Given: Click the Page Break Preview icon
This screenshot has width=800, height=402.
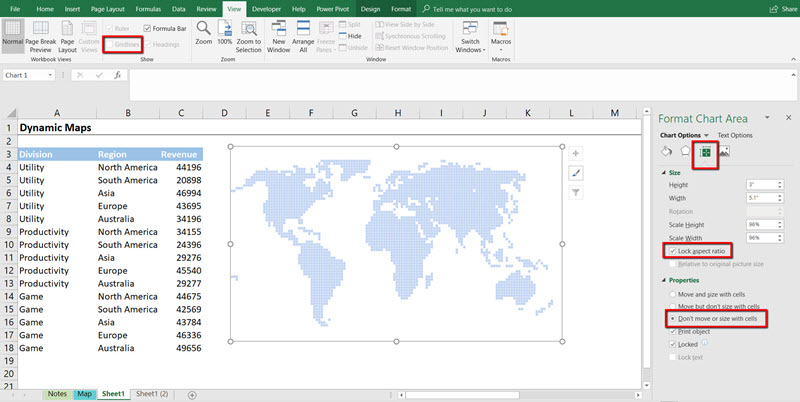Looking at the screenshot, I should click(41, 30).
